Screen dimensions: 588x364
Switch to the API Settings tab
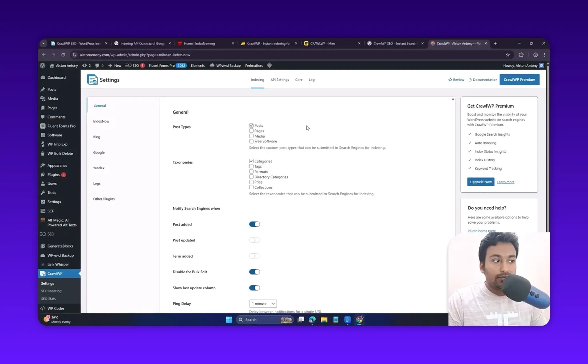coord(279,80)
